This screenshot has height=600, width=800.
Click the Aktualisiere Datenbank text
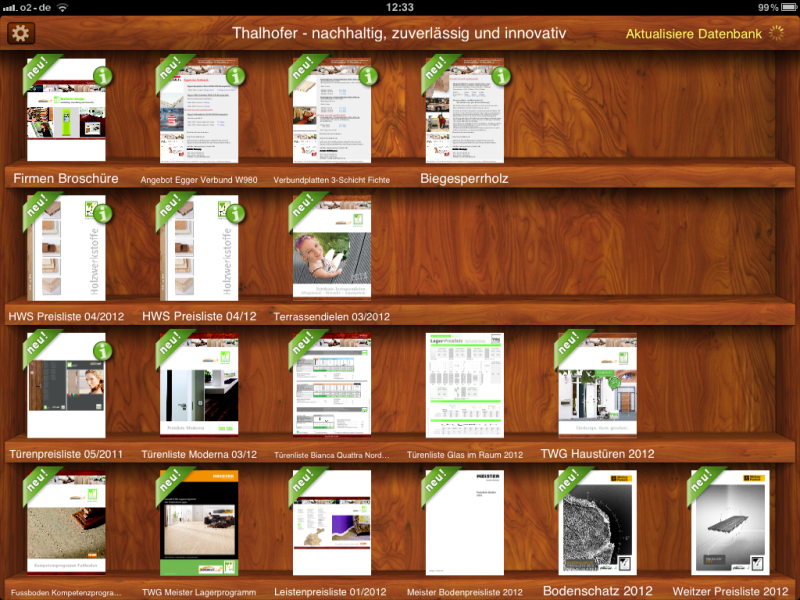tap(693, 34)
